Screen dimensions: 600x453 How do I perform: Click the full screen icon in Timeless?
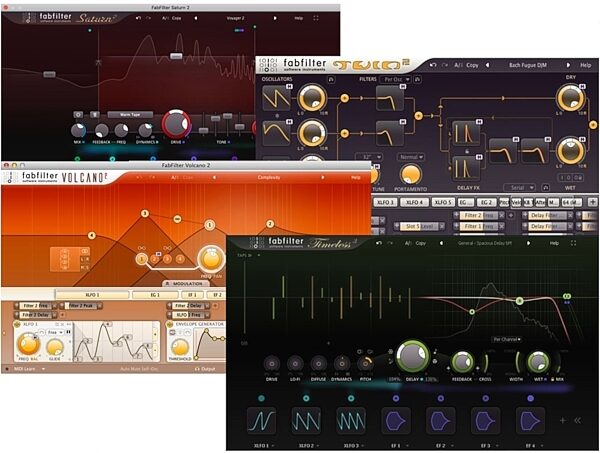pos(573,243)
